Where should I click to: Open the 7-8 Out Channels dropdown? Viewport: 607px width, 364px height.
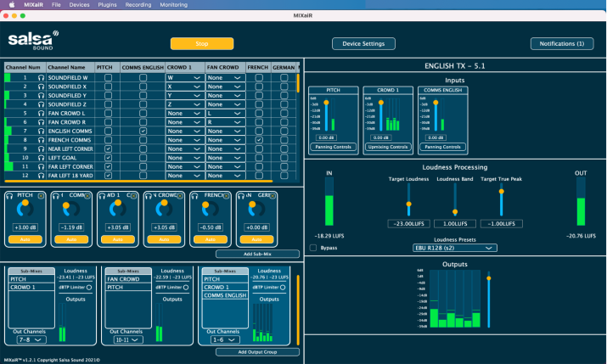point(31,339)
